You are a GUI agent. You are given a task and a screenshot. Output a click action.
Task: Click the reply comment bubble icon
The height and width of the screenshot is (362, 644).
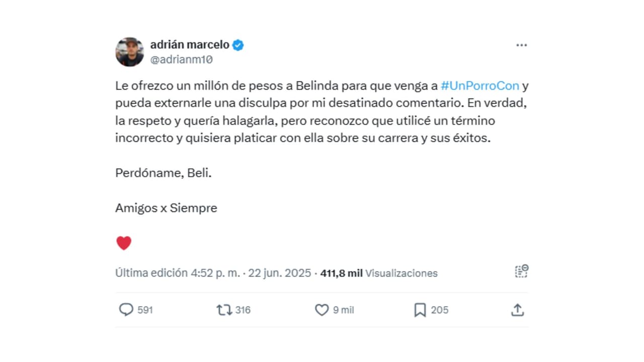point(126,310)
